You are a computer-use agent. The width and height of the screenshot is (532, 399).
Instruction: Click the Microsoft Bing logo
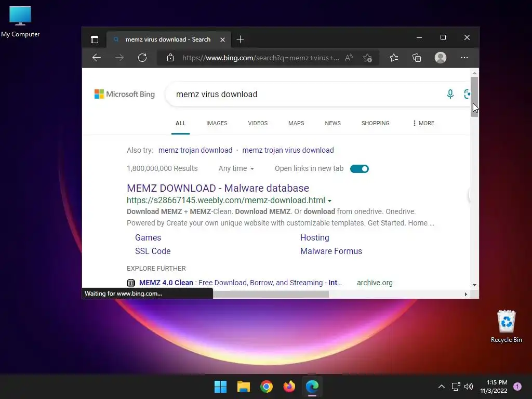coord(125,94)
